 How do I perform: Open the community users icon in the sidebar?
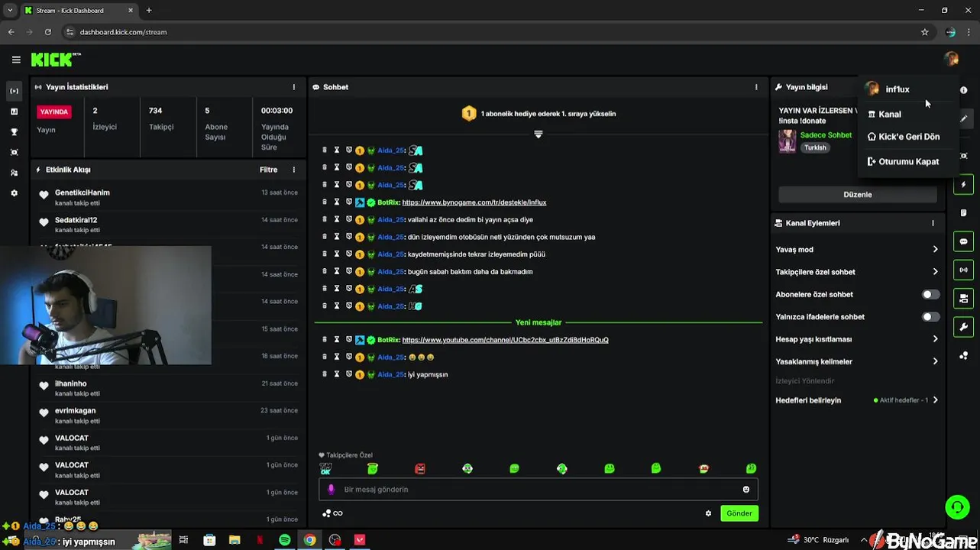click(x=14, y=173)
